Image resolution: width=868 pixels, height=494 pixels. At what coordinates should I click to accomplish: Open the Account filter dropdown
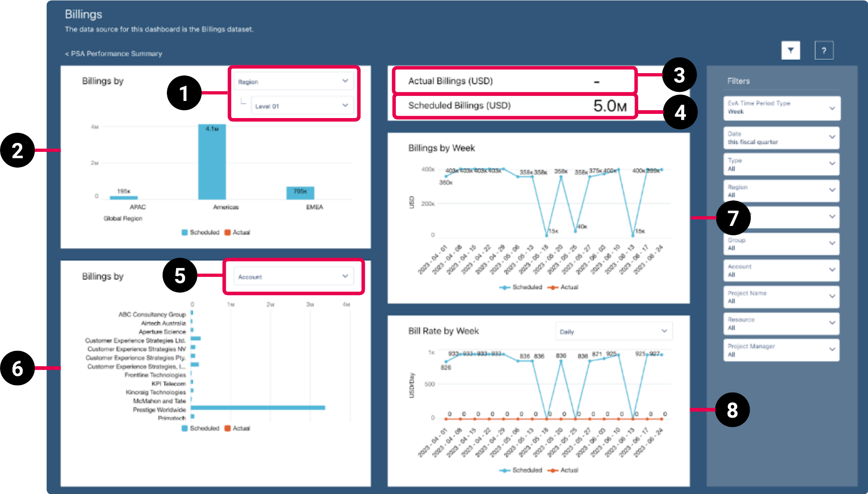(781, 270)
